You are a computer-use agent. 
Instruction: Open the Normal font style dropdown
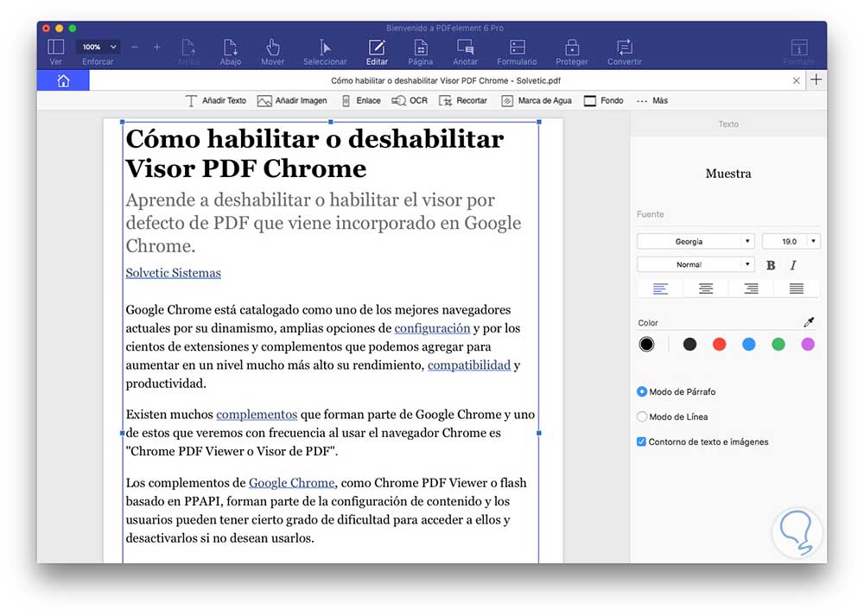(696, 264)
